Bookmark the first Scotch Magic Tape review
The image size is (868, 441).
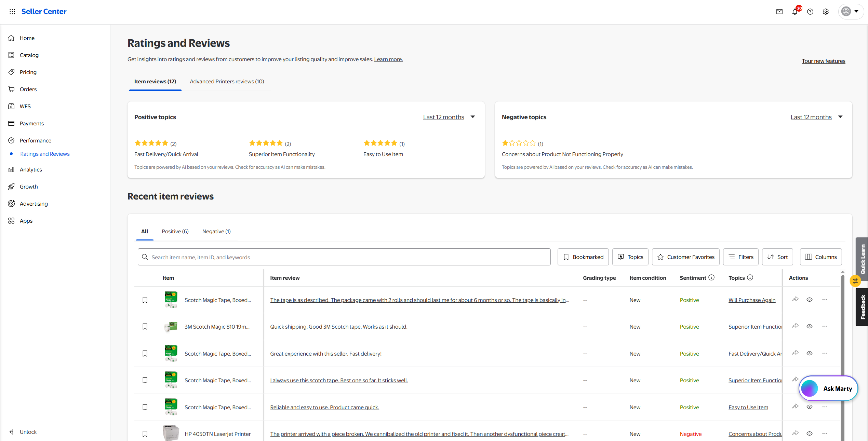pos(145,300)
